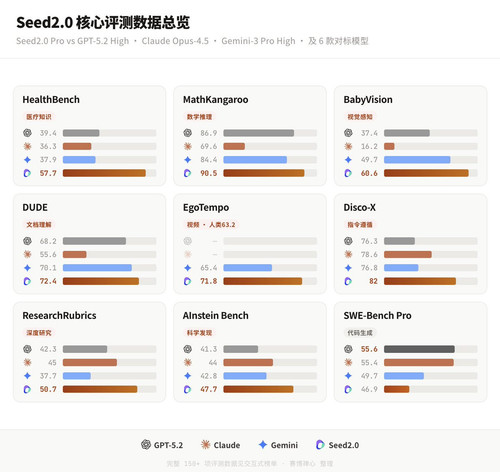This screenshot has width=500, height=472.
Task: Click the Seed2.0 label in the legend
Action: [x=344, y=445]
